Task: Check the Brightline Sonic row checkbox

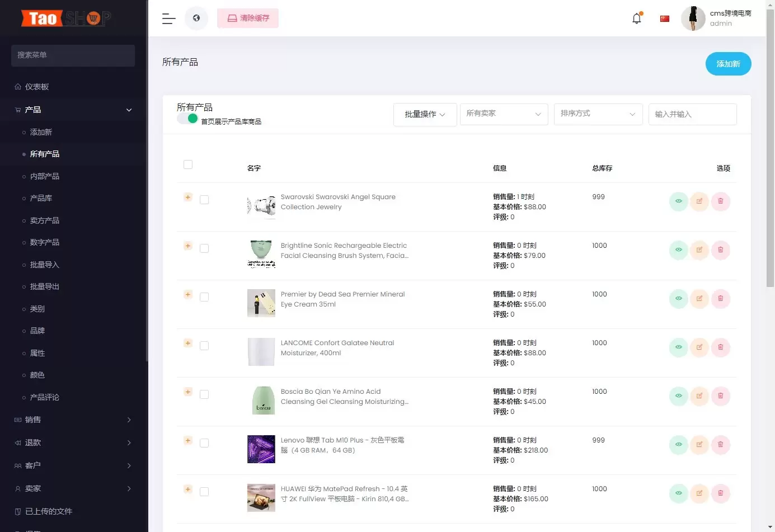Action: click(204, 248)
